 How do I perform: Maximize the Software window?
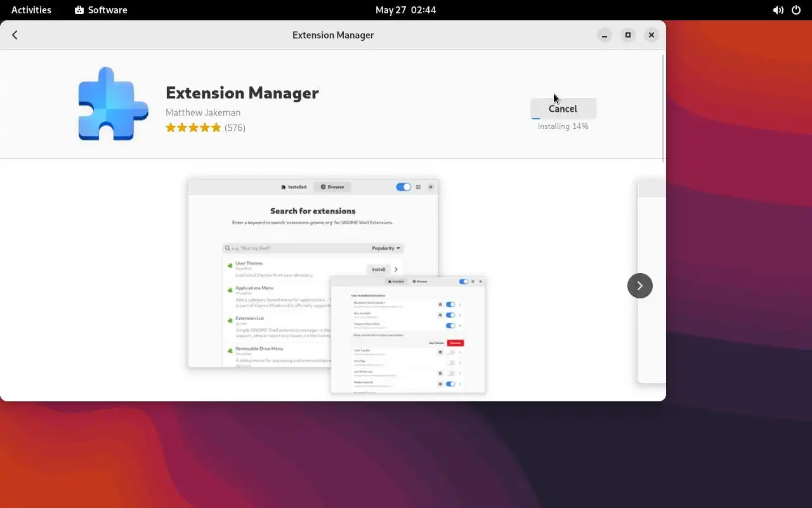(628, 35)
